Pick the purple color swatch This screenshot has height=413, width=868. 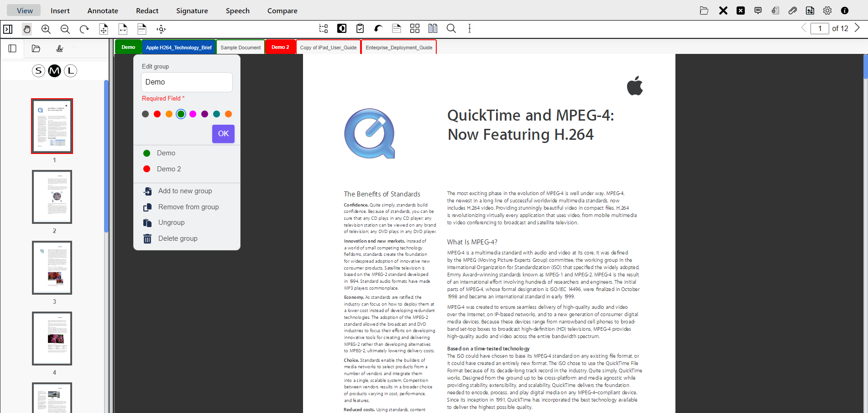(204, 114)
